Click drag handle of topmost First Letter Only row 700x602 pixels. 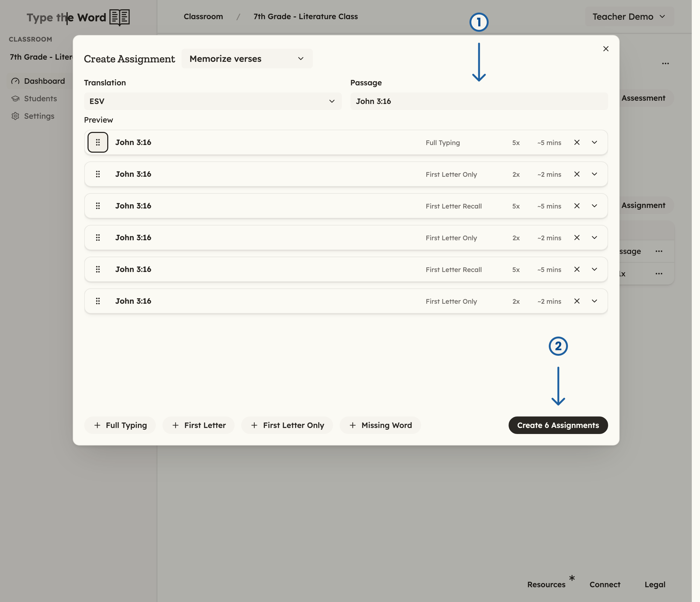98,174
